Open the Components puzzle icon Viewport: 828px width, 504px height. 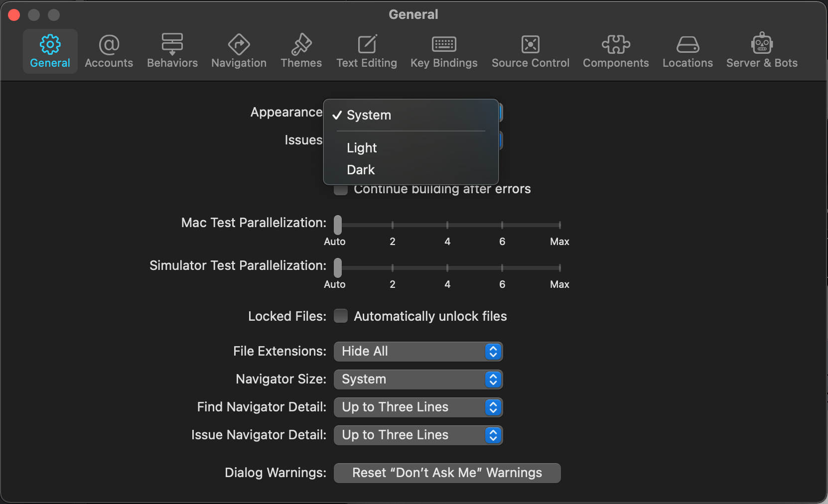616,44
